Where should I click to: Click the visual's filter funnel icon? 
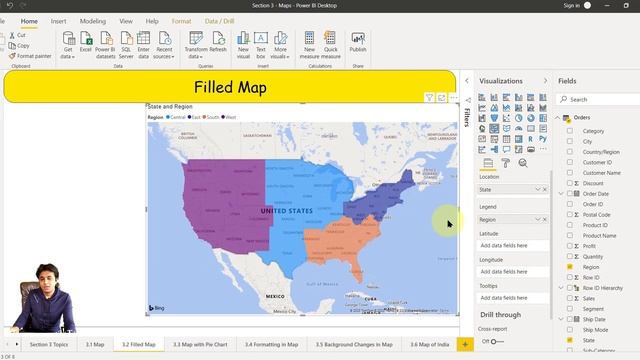tap(429, 98)
